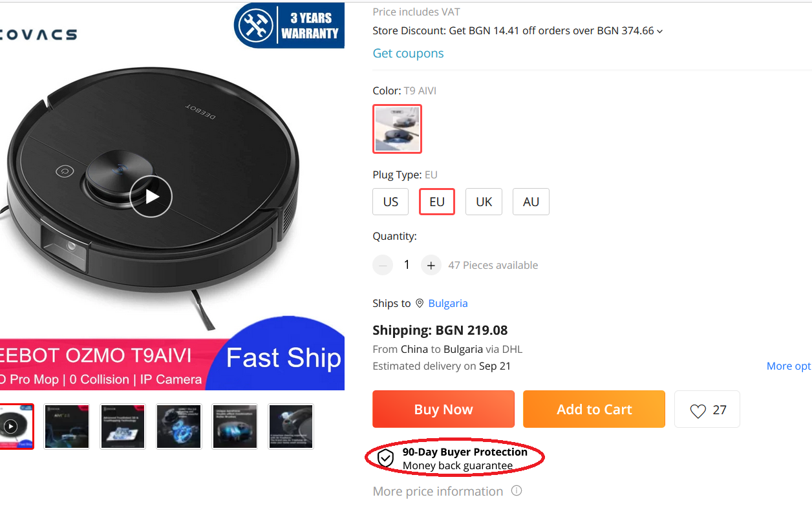This screenshot has height=506, width=812.
Task: Select the T9 AIVI color swatch
Action: [397, 129]
